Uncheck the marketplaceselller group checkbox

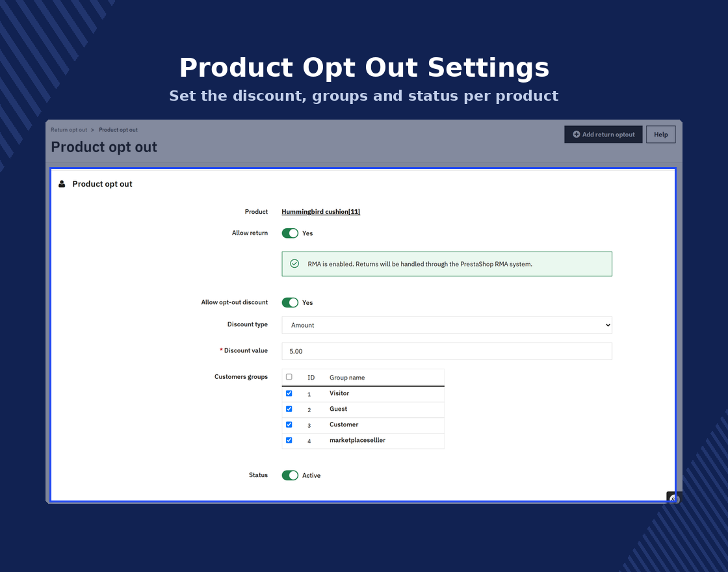pyautogui.click(x=289, y=440)
